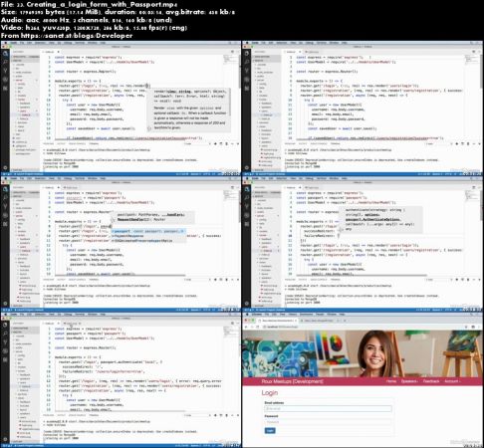Viewport: 484px width, 448px height.
Task: Open Extensions in the authenticate tooltip frame
Action: pos(247,224)
